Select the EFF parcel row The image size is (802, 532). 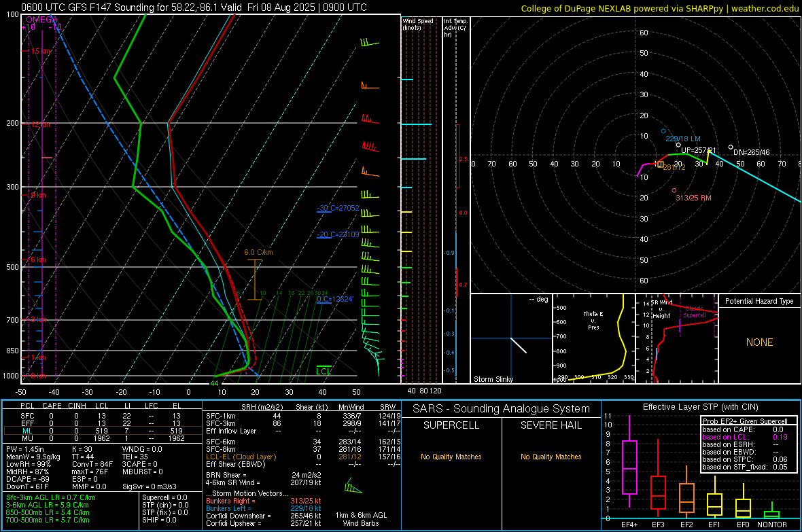click(103, 423)
